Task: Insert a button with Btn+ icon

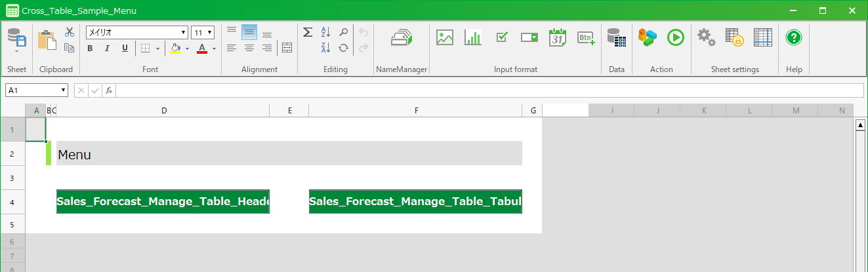Action: (586, 38)
